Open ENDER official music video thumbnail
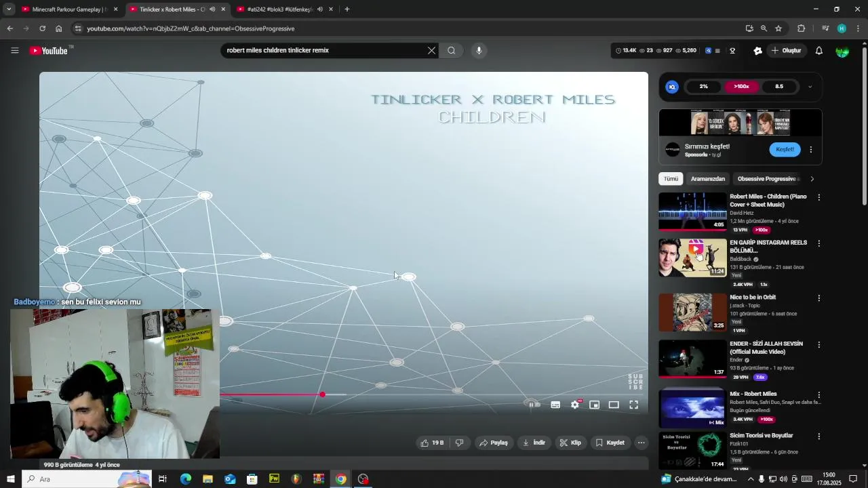Viewport: 868px width, 488px height. (x=692, y=359)
